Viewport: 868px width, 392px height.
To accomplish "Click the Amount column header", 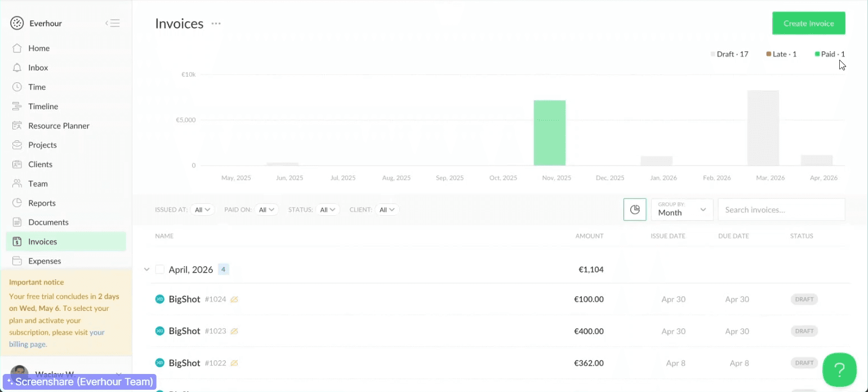I will pos(589,236).
